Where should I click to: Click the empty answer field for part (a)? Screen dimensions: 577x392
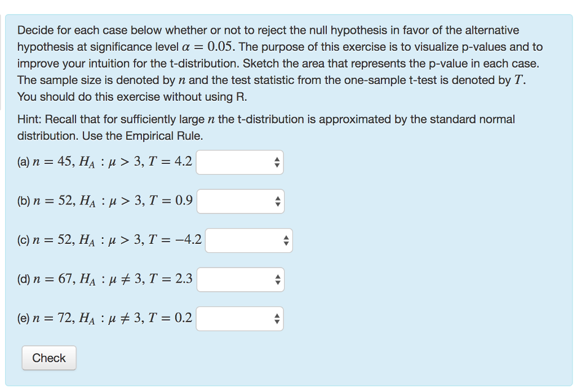point(237,162)
